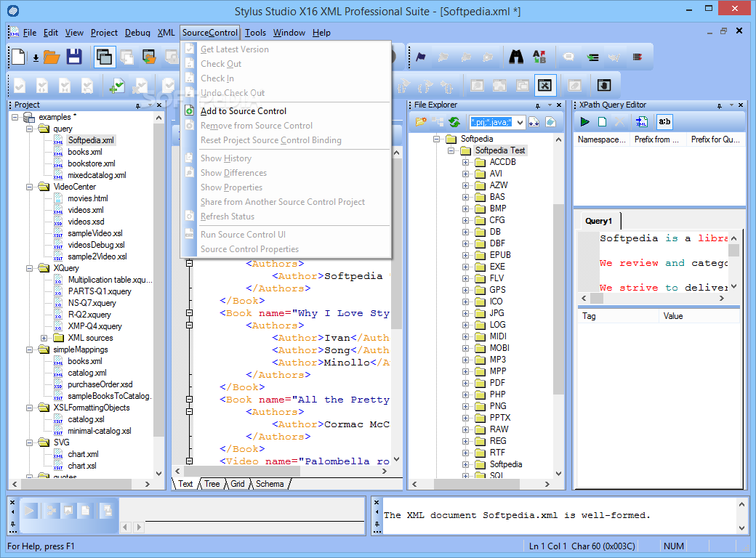Open the Tools menu
Image resolution: width=756 pixels, height=558 pixels.
point(255,32)
